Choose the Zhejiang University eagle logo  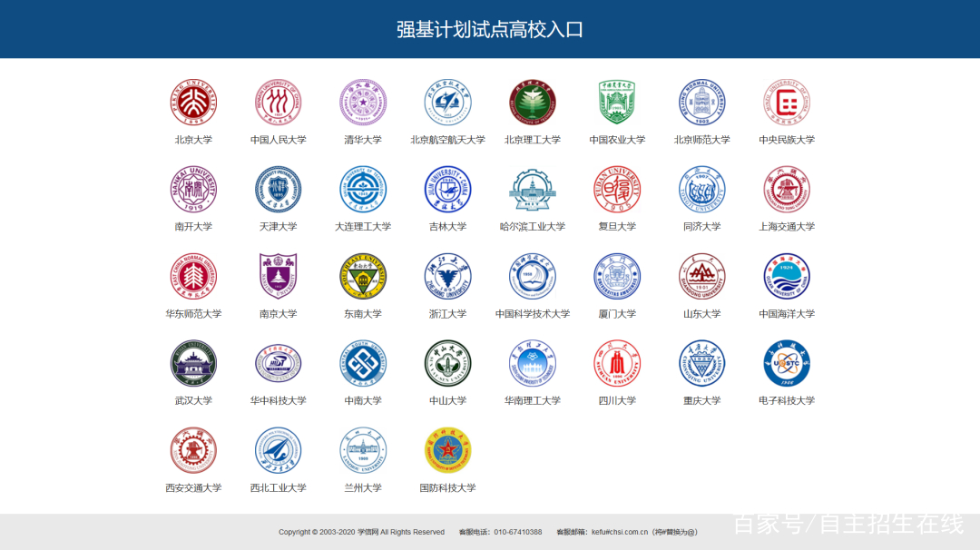pos(447,276)
